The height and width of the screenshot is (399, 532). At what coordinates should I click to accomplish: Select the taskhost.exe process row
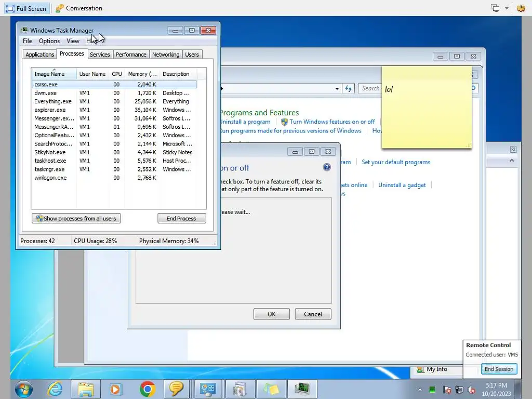pos(114,161)
